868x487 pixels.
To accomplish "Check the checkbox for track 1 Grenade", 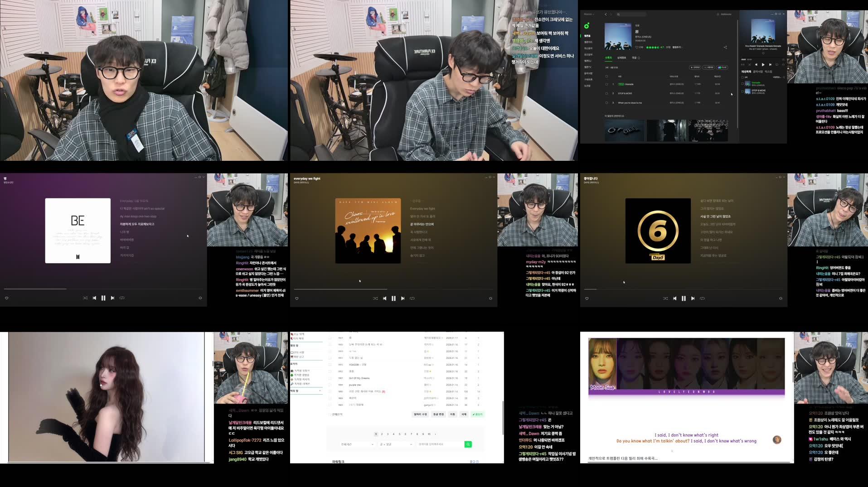I will pyautogui.click(x=606, y=84).
